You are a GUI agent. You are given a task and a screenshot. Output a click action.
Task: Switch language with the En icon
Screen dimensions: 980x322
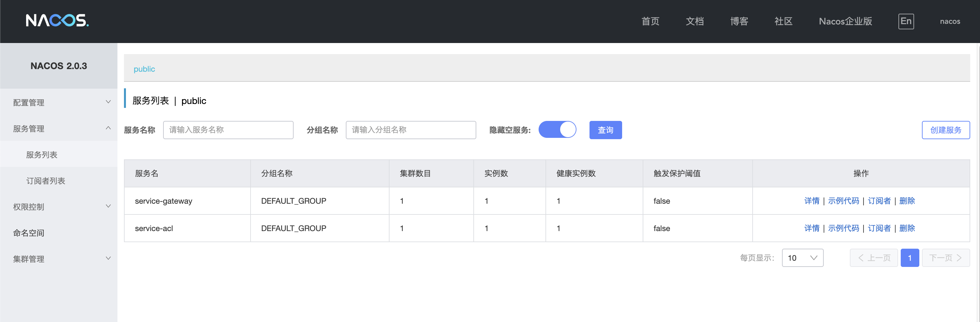click(x=906, y=21)
